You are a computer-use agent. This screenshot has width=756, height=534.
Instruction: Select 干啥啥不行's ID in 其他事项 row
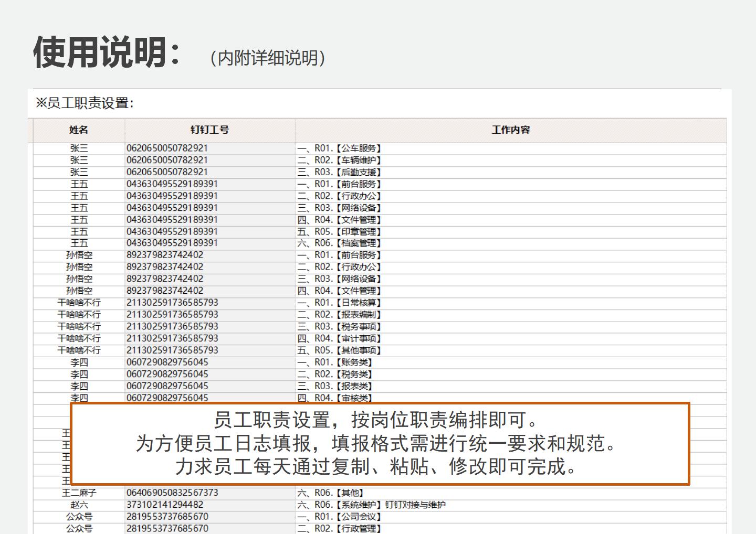pyautogui.click(x=209, y=350)
